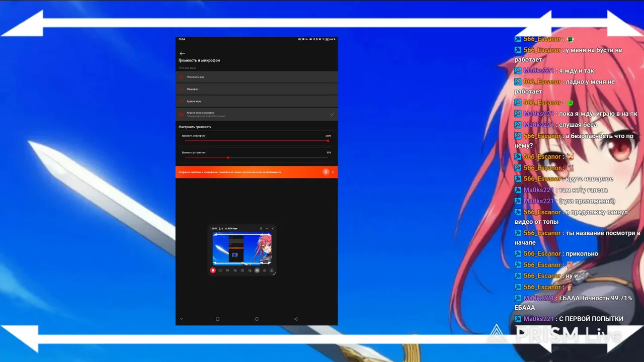Click the 'Настроить громкость' section heading
644x362 pixels.
[x=195, y=127]
